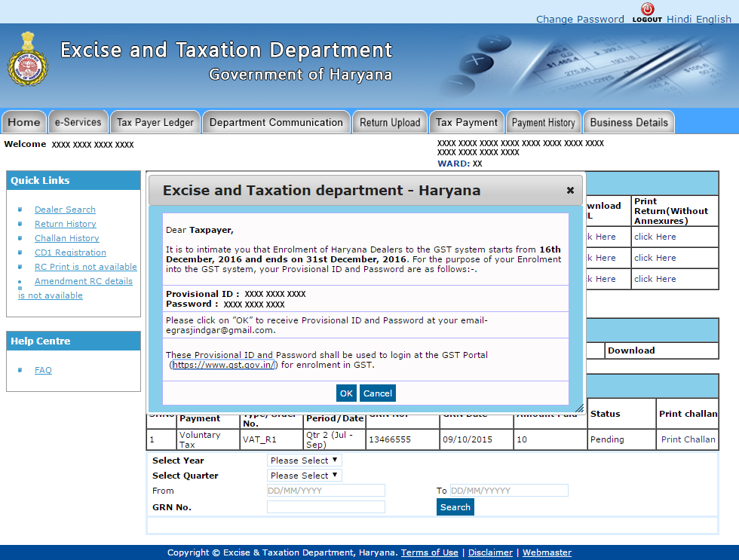Switch to the Tax Payer Ledger tab

[x=155, y=122]
